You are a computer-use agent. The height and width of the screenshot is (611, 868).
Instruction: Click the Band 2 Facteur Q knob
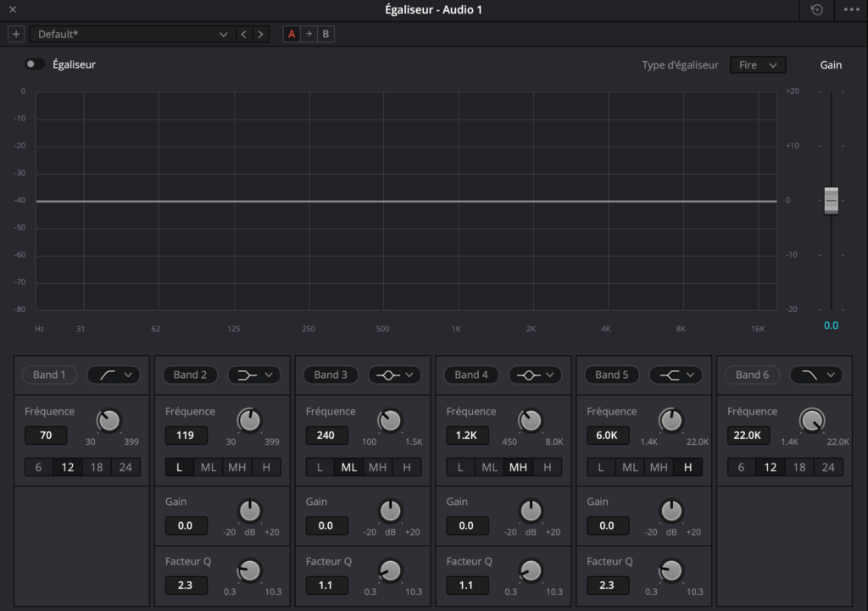click(249, 570)
